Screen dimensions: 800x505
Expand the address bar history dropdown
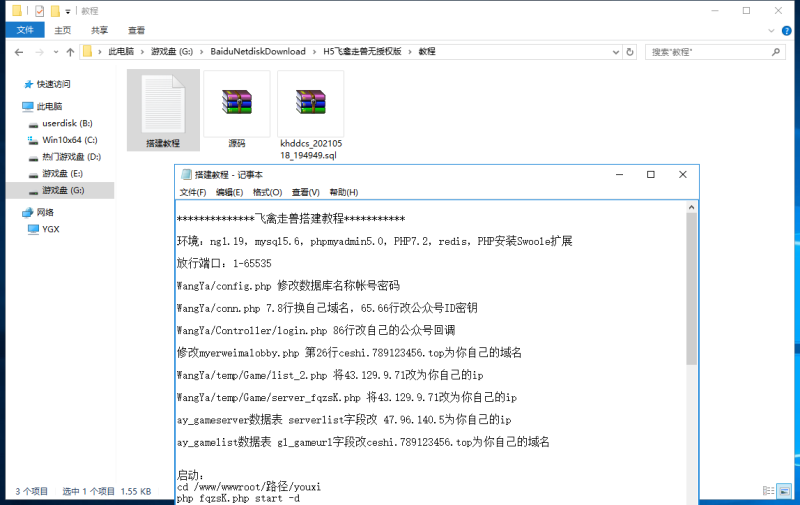616,52
